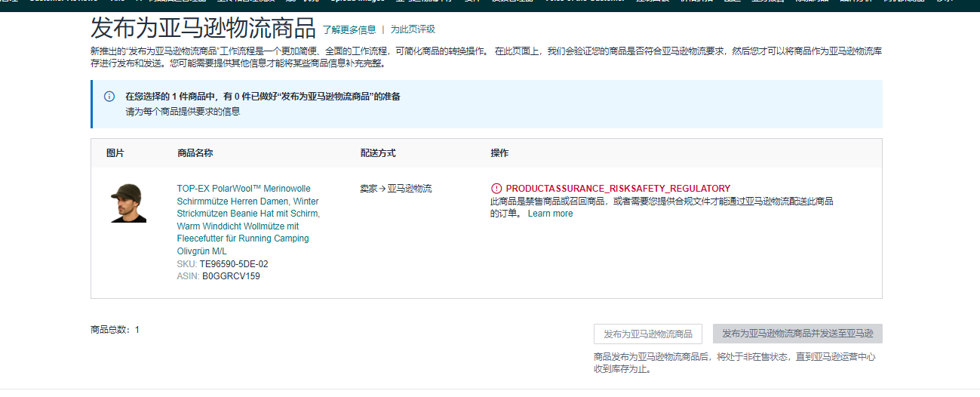
Task: Click the 请为每个商品提供要求的信息 banner text
Action: pos(183,112)
